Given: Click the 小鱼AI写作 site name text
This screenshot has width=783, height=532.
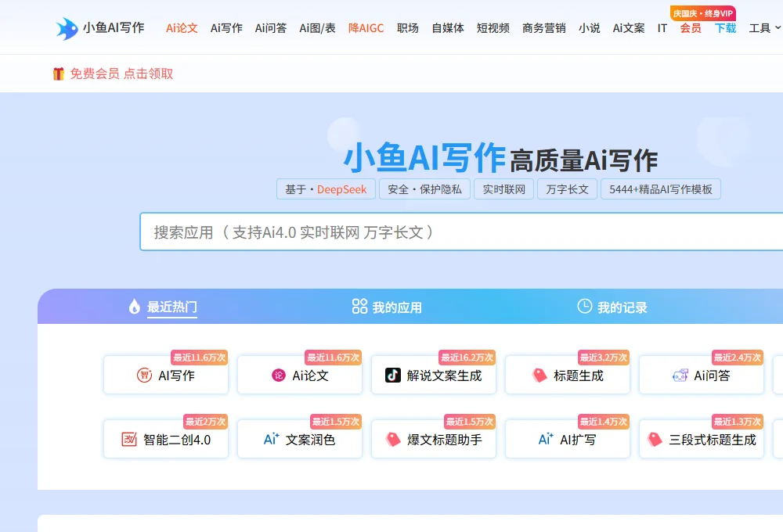Looking at the screenshot, I should [114, 27].
